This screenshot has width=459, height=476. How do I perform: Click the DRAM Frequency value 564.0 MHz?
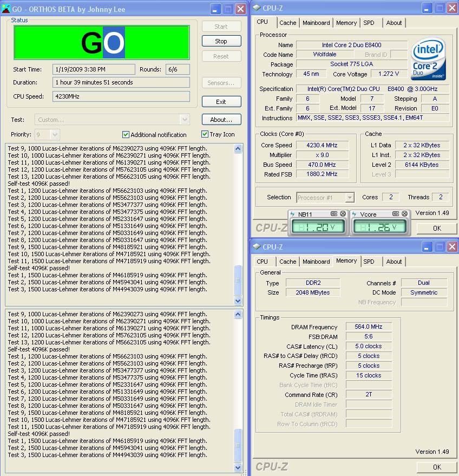368,327
